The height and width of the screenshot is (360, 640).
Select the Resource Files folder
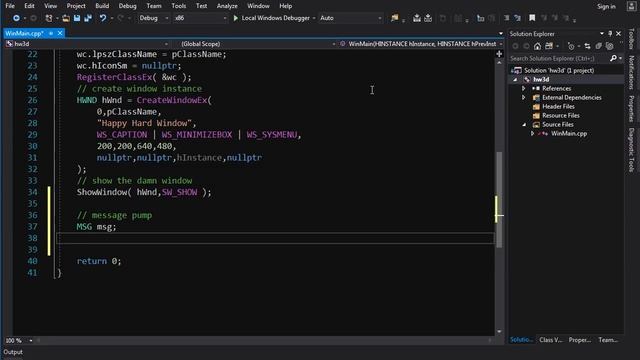pos(560,116)
